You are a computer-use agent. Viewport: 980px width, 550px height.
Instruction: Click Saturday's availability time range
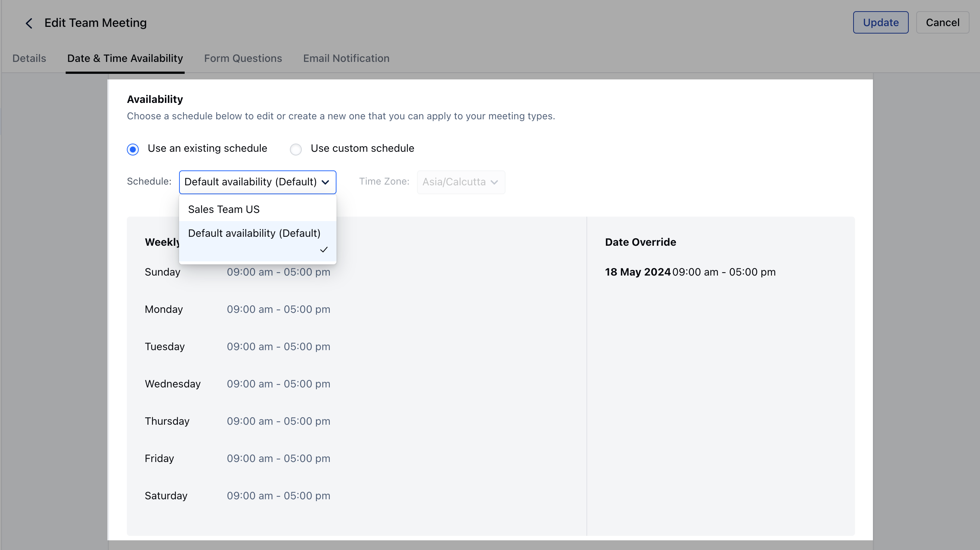pos(278,496)
